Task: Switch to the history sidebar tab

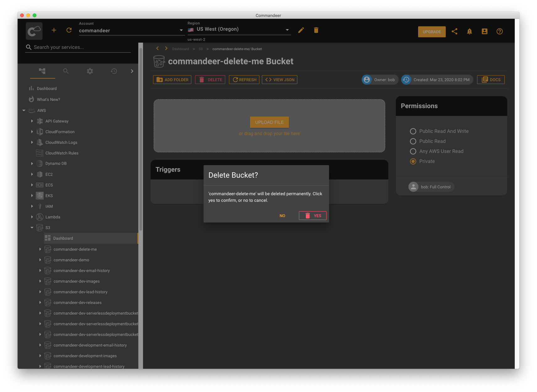Action: coord(114,71)
